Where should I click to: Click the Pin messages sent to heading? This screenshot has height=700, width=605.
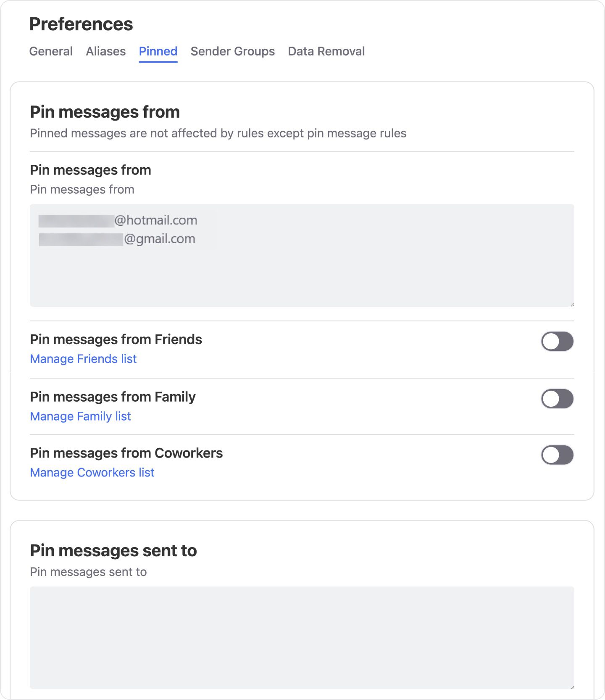(x=113, y=550)
